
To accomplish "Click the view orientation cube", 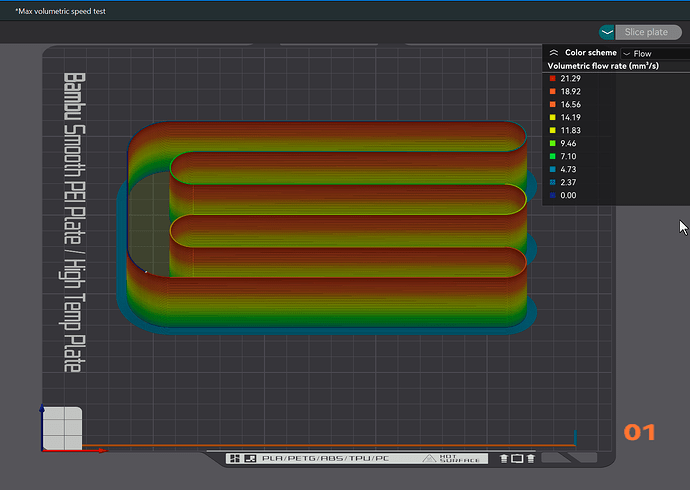I will coord(62,428).
